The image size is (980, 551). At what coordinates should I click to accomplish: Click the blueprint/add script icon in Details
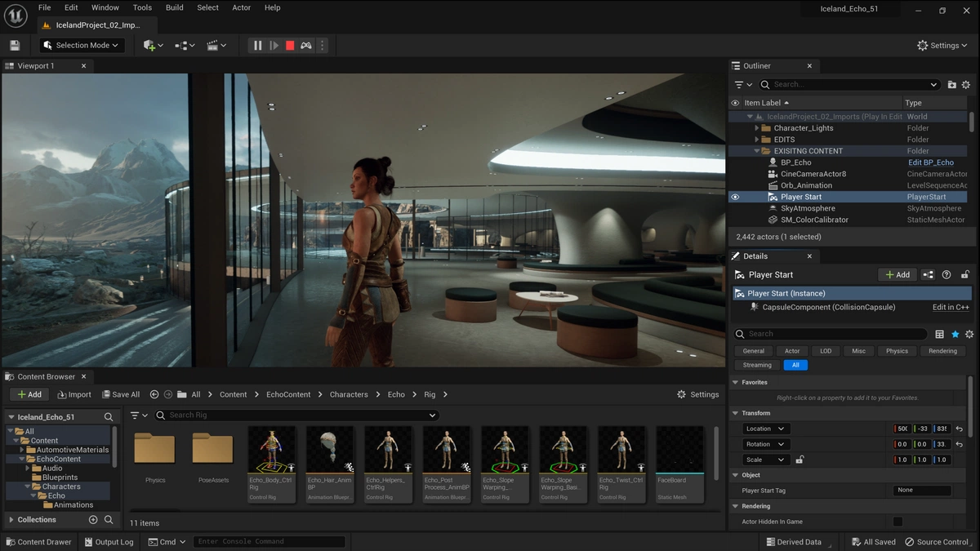[x=929, y=275]
